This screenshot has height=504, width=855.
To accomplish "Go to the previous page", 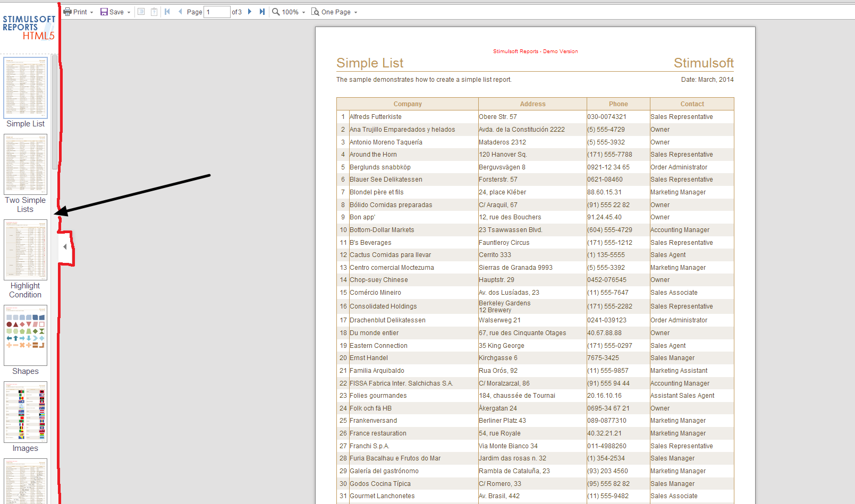I will click(180, 12).
